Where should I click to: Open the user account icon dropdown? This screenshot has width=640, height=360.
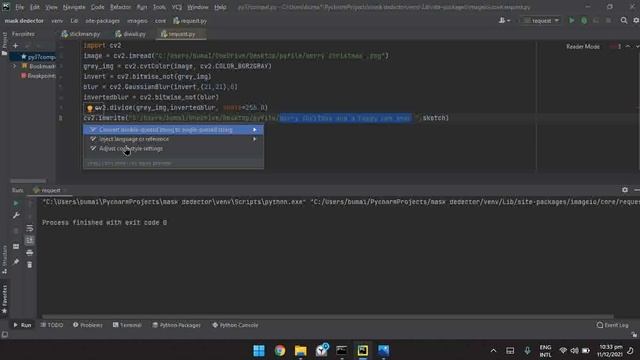pos(504,20)
